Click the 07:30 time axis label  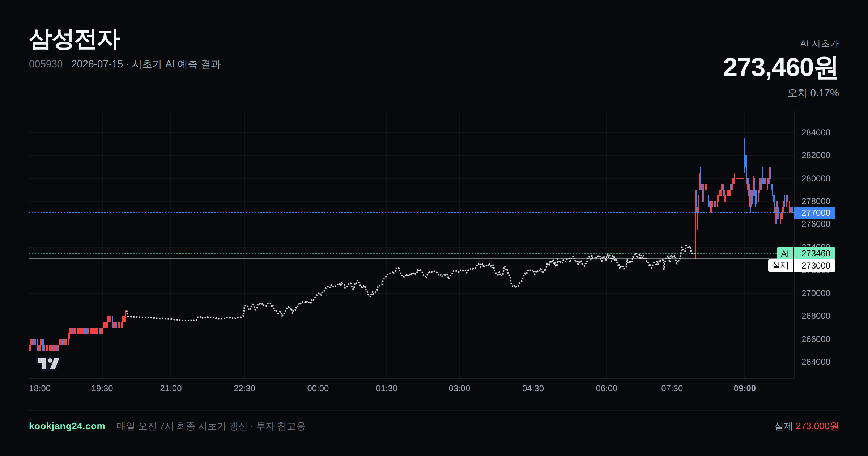pyautogui.click(x=672, y=388)
